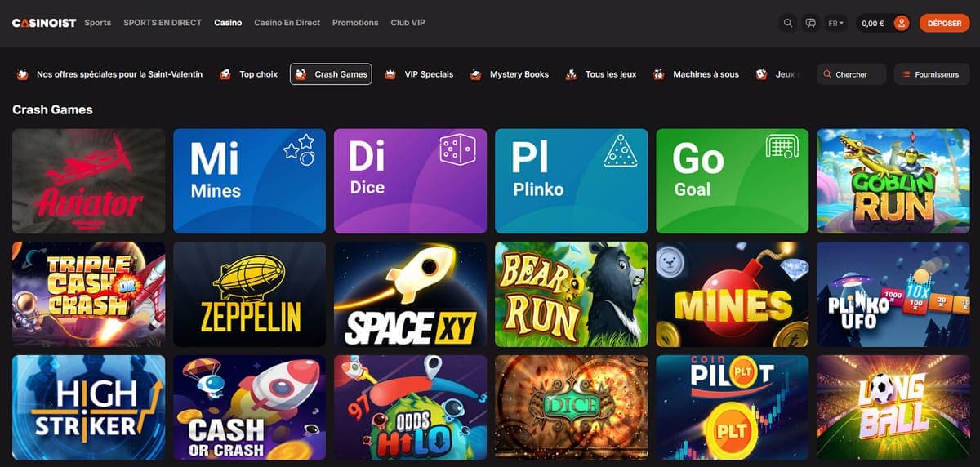Click the DÉPOSER deposit button
The width and height of the screenshot is (980, 467).
pyautogui.click(x=944, y=24)
